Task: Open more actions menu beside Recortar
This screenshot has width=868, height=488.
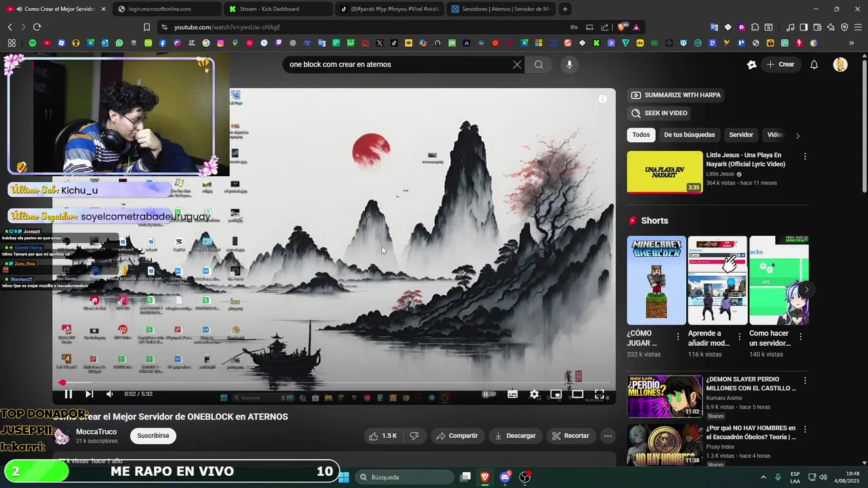Action: pyautogui.click(x=608, y=436)
